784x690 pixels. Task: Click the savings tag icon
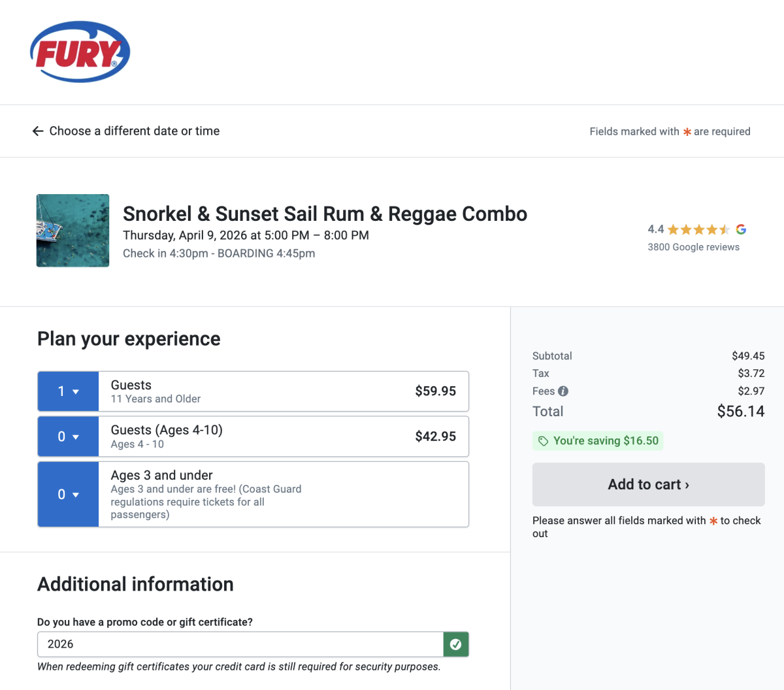(543, 441)
